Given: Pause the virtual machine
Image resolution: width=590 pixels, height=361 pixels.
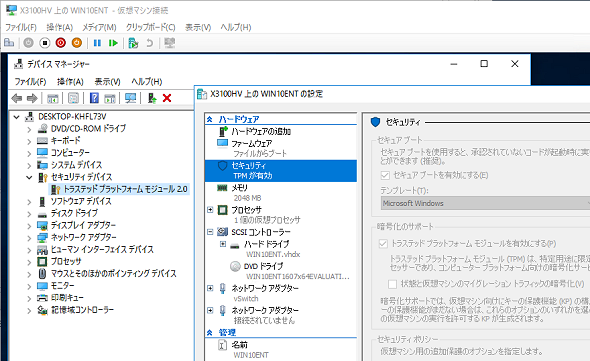Looking at the screenshot, I should [x=97, y=43].
